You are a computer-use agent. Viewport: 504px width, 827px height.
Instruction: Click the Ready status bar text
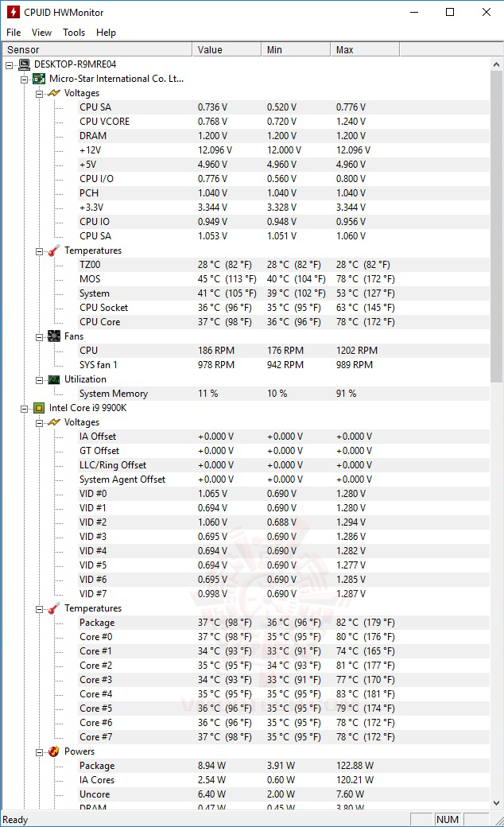point(15,820)
